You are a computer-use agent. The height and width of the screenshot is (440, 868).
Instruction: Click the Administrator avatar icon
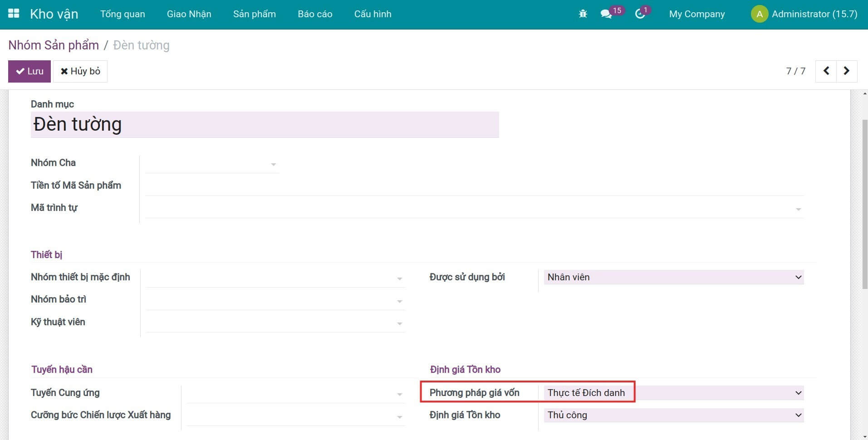(759, 14)
